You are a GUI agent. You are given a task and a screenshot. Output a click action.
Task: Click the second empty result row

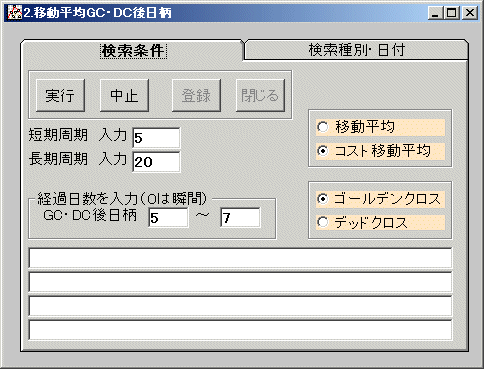pos(240,282)
